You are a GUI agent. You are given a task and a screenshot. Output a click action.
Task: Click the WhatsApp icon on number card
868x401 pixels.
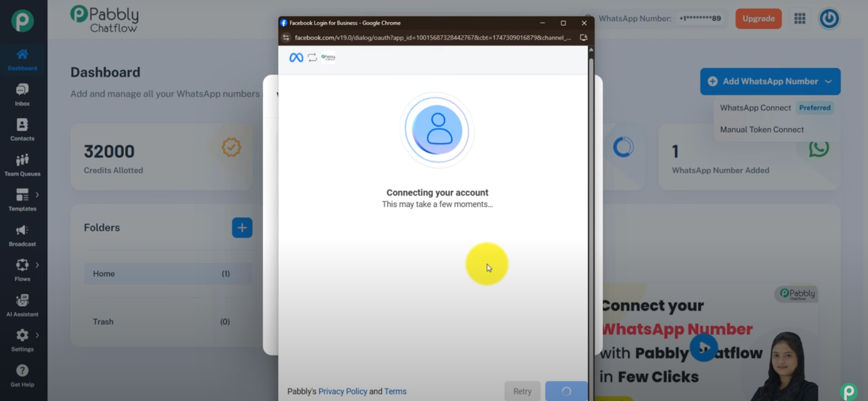pos(819,148)
